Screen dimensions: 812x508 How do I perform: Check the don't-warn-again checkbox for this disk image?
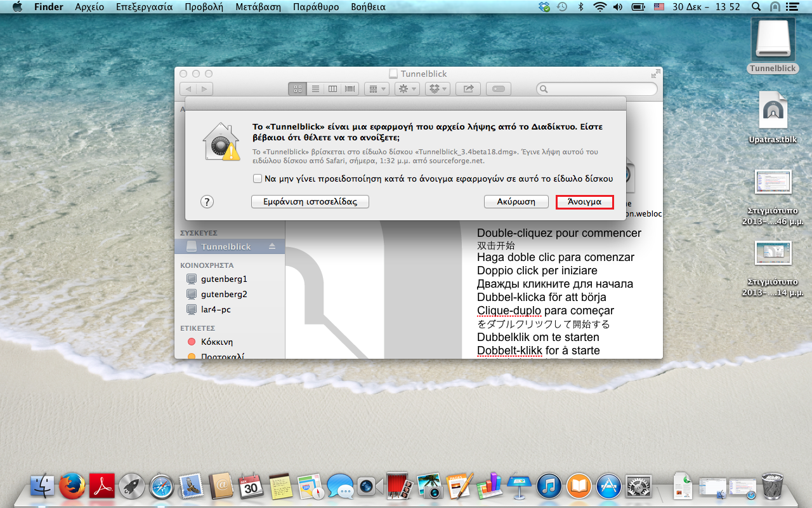pyautogui.click(x=257, y=178)
